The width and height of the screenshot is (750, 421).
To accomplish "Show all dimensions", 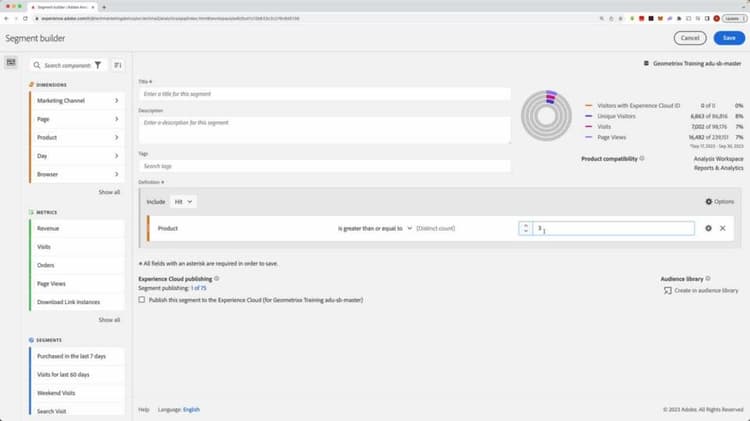I will pyautogui.click(x=109, y=192).
